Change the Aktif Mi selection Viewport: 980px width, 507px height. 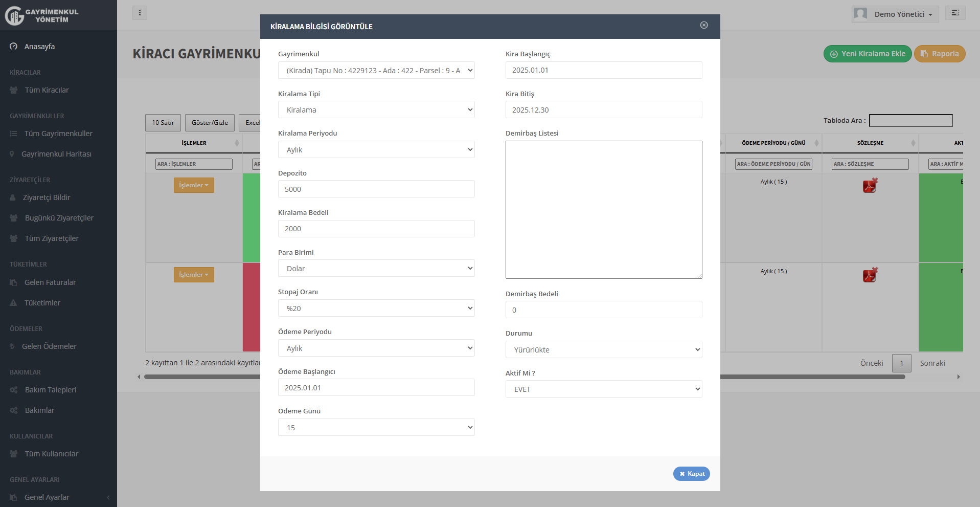(x=603, y=389)
